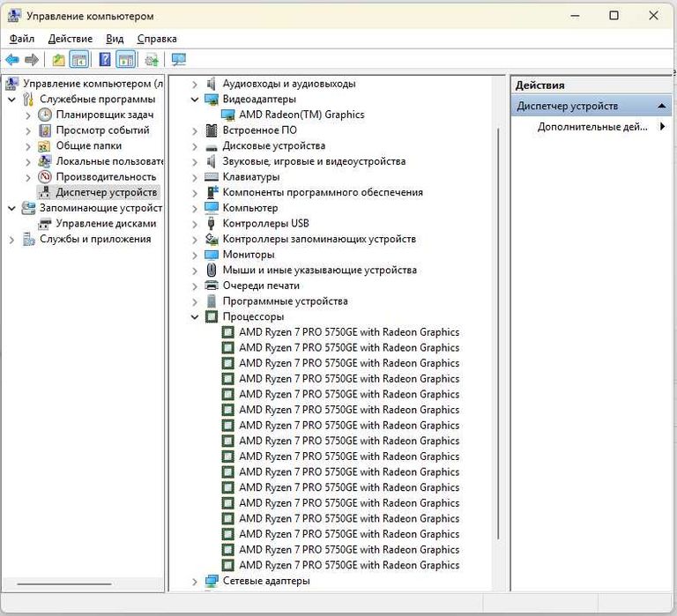
Task: Select Управление компьютером root node
Action: (93, 84)
